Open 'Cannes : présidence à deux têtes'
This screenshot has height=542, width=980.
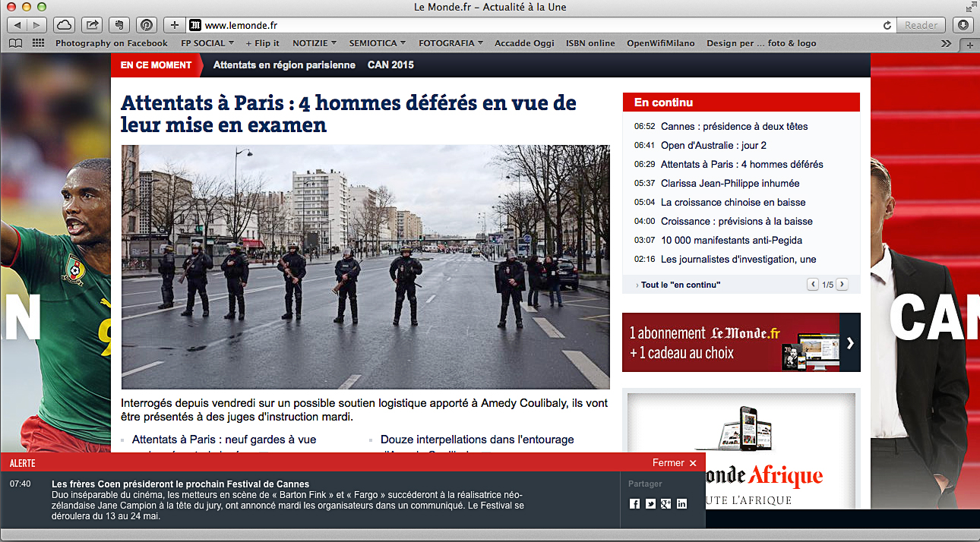coord(735,126)
